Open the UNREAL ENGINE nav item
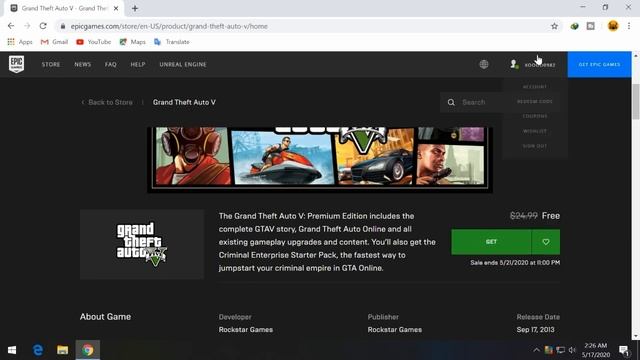This screenshot has height=360, width=640. tap(183, 64)
